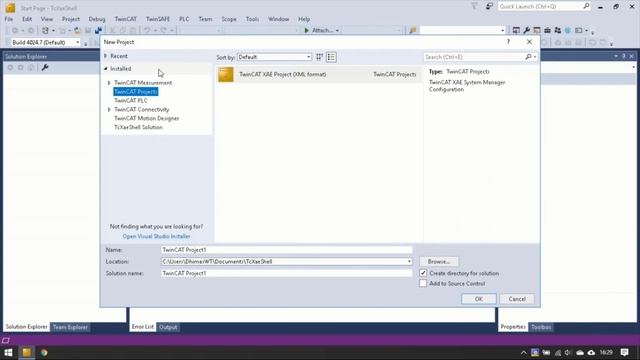Select TwinCAT PLC tree item
The width and height of the screenshot is (640, 360).
131,100
